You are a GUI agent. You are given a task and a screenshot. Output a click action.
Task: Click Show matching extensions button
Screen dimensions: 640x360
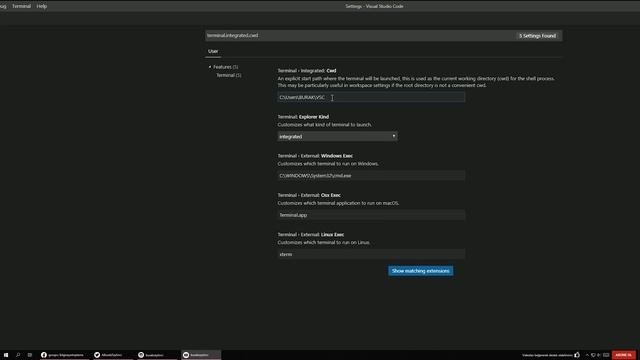coord(420,271)
